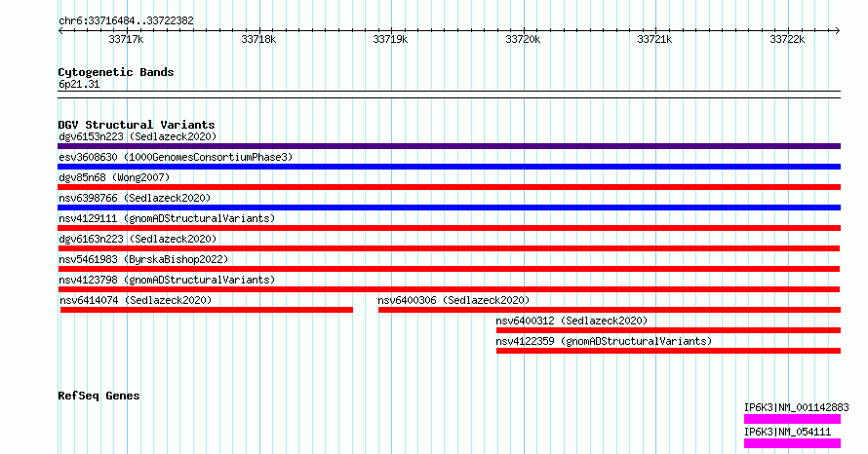Click the 33721k ruler position
The image size is (868, 454).
point(654,39)
